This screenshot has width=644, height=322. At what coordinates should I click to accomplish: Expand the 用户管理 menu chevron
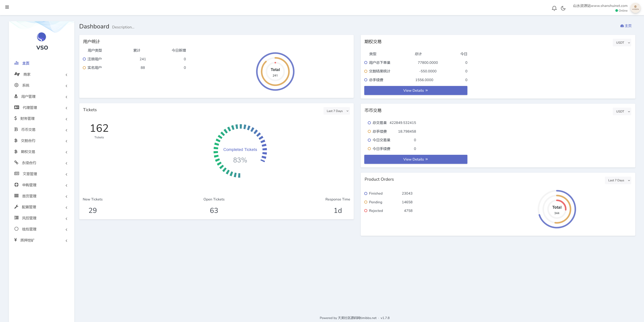tap(67, 97)
